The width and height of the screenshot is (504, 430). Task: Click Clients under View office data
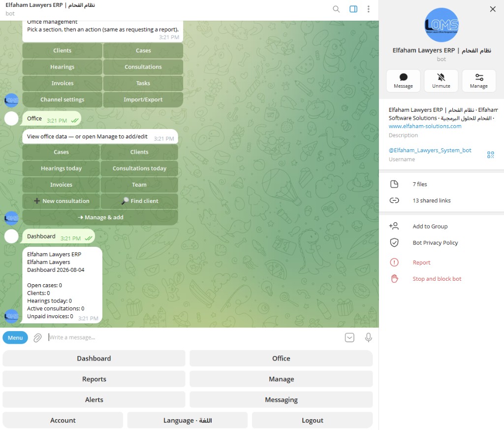click(139, 152)
